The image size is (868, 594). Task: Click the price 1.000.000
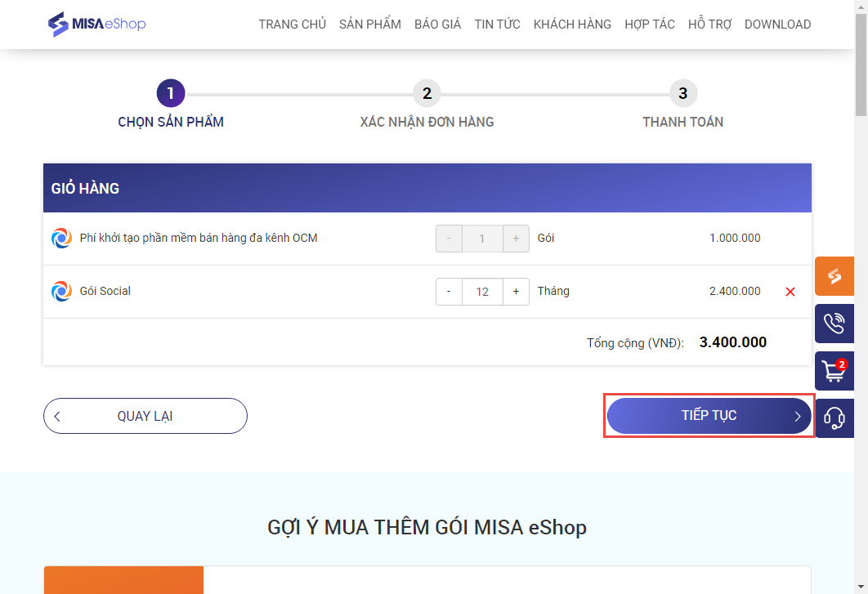coord(735,238)
